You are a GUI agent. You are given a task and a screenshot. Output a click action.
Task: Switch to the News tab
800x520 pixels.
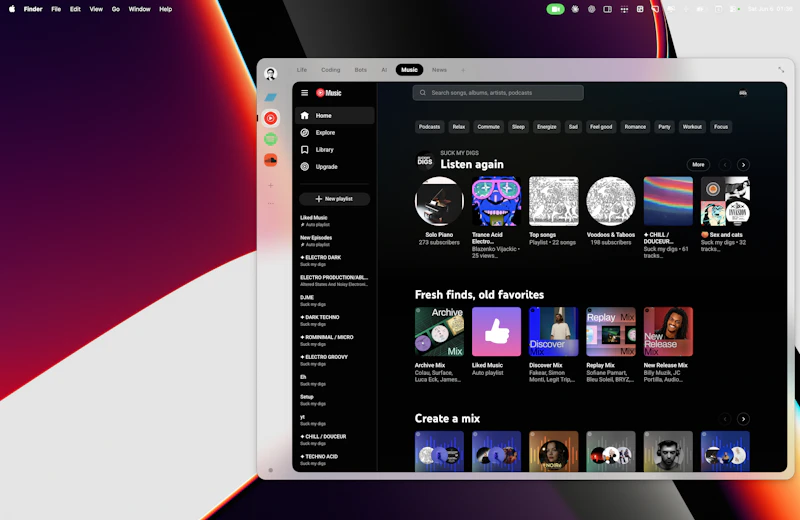439,70
